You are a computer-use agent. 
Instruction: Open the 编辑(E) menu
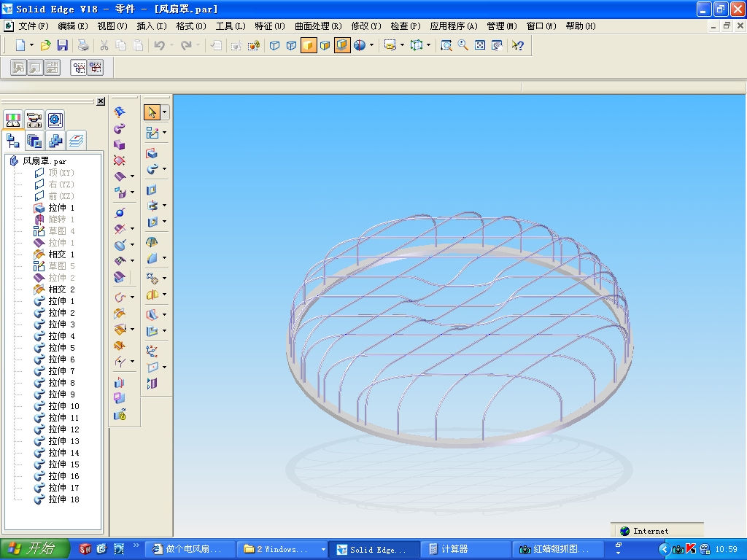pyautogui.click(x=73, y=26)
